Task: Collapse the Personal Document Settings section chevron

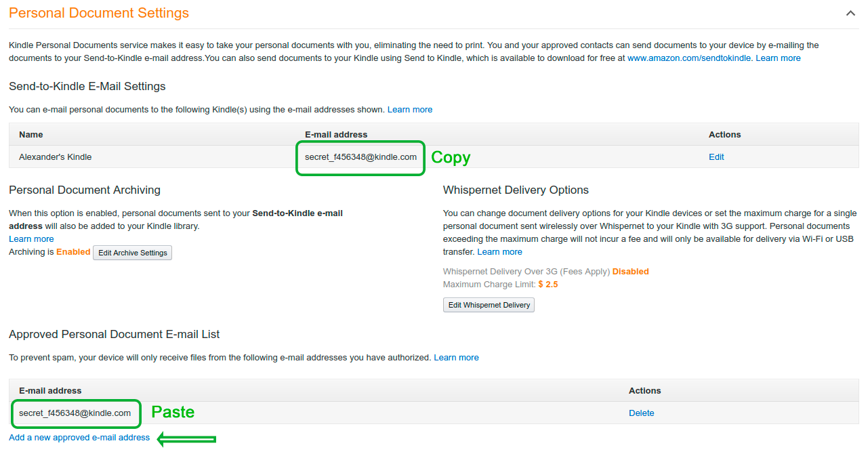Action: pos(850,13)
